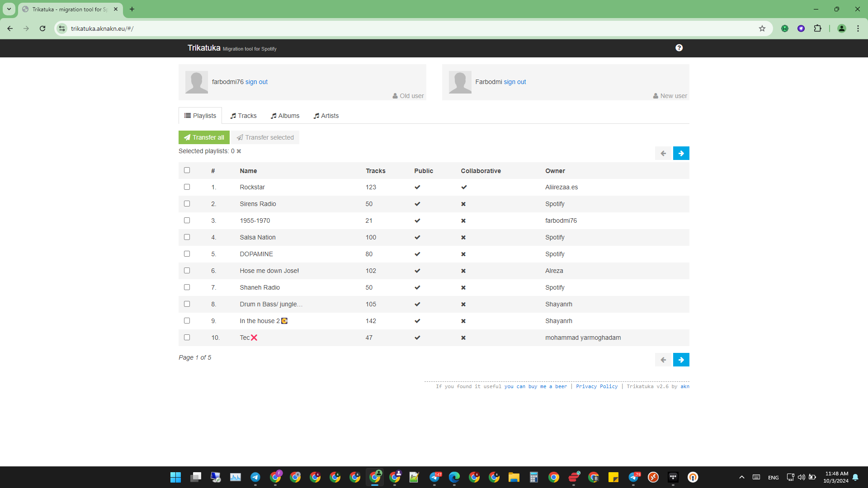The image size is (868, 488).
Task: Switch to the Artists tab
Action: click(326, 116)
